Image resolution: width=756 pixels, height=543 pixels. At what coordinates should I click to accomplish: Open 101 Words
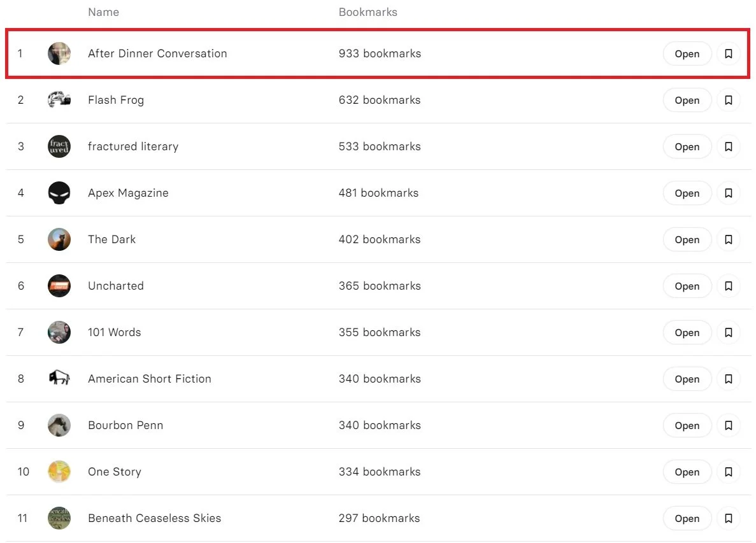pyautogui.click(x=687, y=332)
